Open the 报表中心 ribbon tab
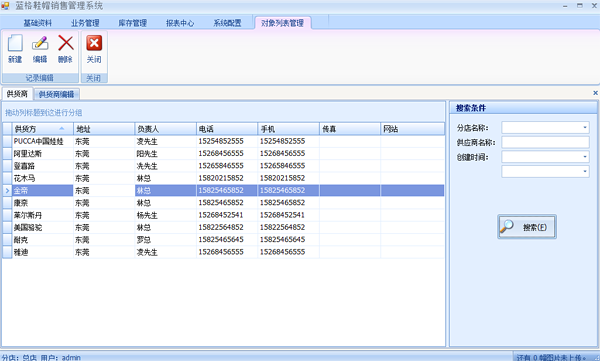Image resolution: width=600 pixels, height=361 pixels. point(180,23)
